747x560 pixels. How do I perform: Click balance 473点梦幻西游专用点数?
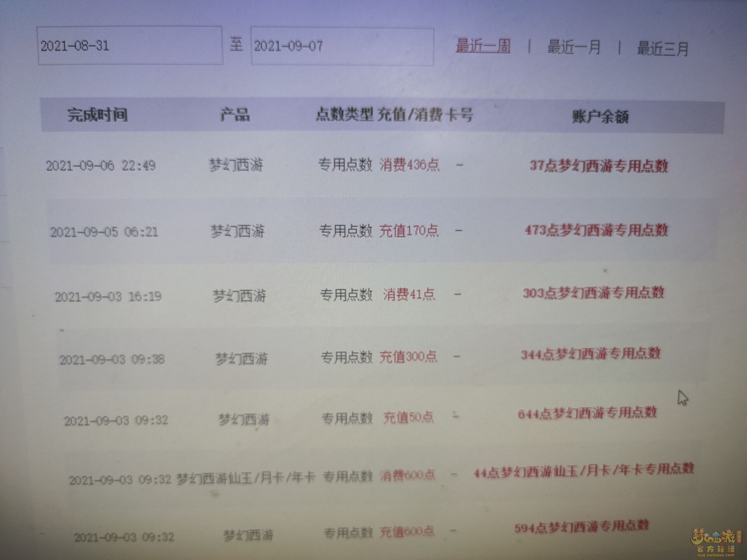(596, 230)
